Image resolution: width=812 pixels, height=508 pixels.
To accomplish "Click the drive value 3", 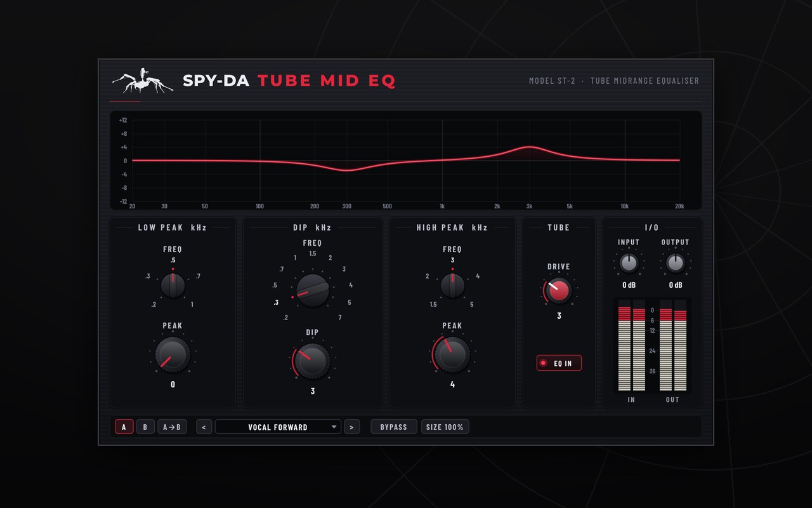I will [559, 316].
